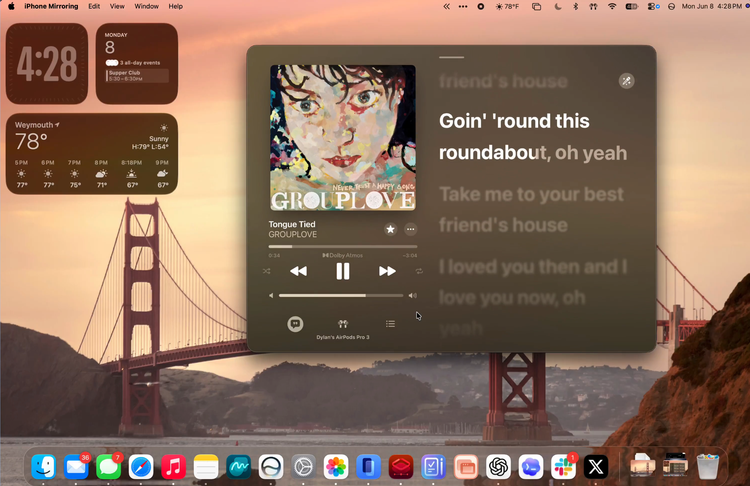Open the Trash in the Dock
750x486 pixels.
pyautogui.click(x=708, y=467)
